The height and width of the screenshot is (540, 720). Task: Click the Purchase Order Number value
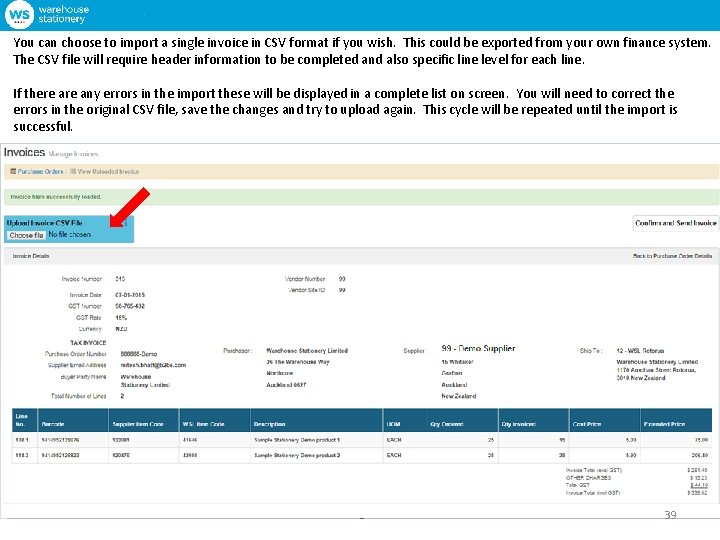[139, 354]
